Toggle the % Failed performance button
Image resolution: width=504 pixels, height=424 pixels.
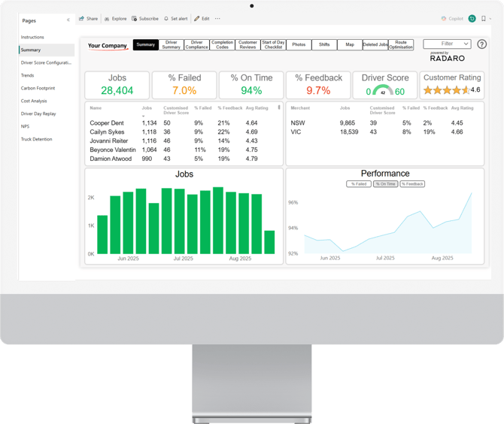coord(359,183)
